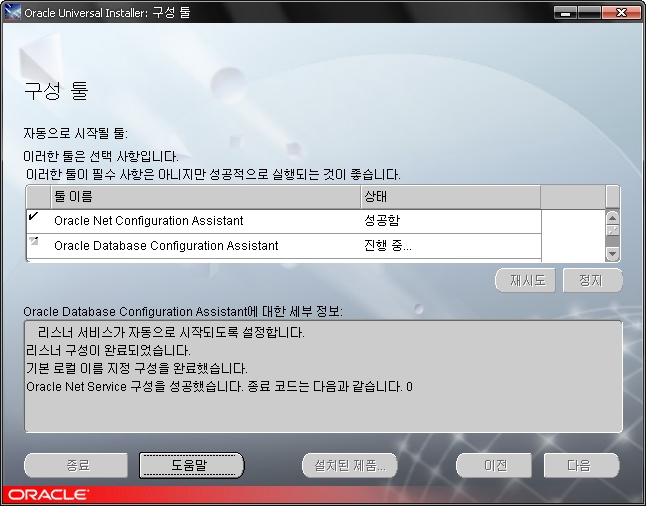The image size is (646, 506).
Task: Click the 상태 column header
Action: tap(451, 197)
